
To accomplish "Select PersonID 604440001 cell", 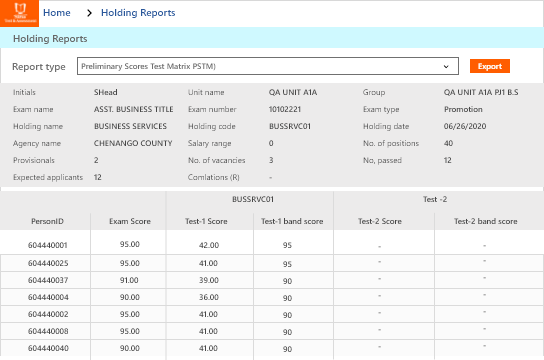I will (48, 245).
